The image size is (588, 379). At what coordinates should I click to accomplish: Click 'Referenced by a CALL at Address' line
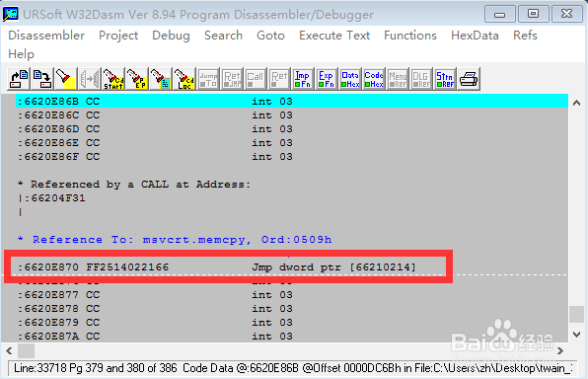coord(134,185)
